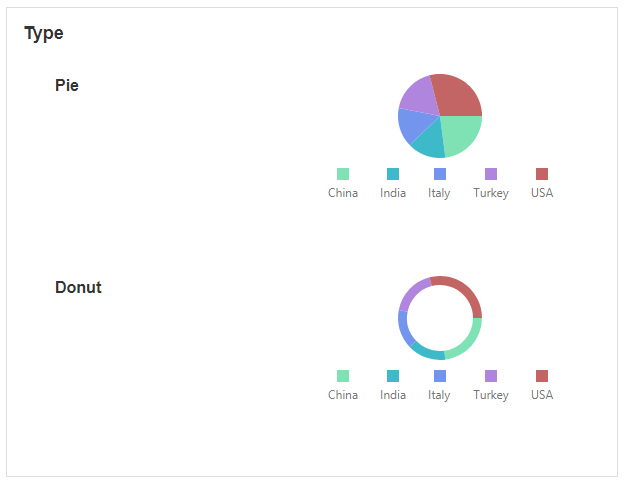This screenshot has height=484, width=625.
Task: Click China legend swatch in Donut chart
Action: click(x=343, y=376)
